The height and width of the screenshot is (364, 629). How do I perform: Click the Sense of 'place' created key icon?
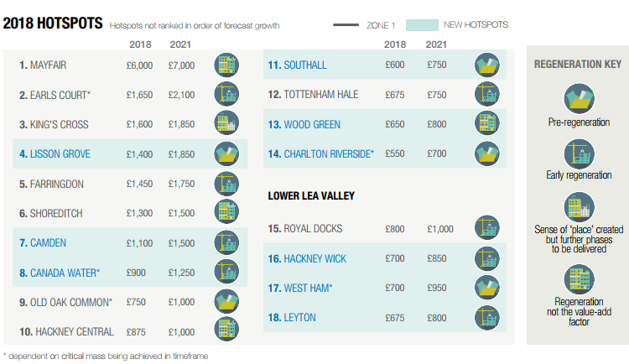[x=576, y=206]
